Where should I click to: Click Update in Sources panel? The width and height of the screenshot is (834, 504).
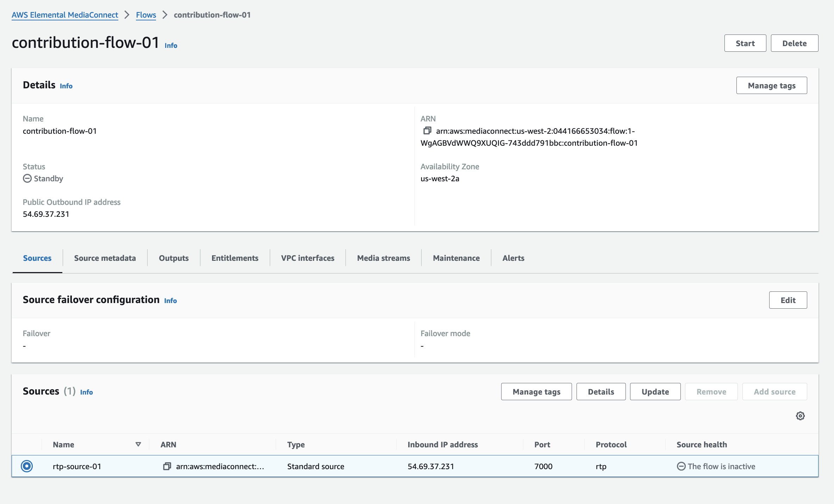[x=655, y=392]
